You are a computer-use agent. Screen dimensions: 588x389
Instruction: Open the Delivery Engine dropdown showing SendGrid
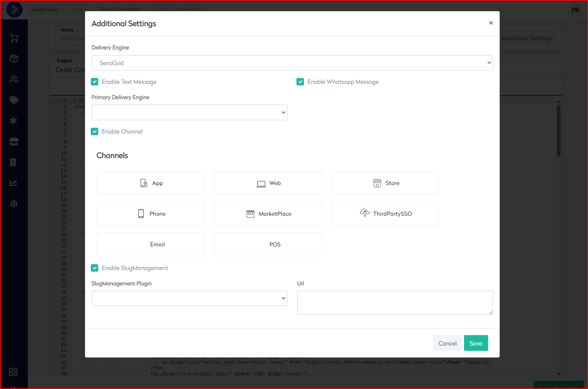point(292,63)
